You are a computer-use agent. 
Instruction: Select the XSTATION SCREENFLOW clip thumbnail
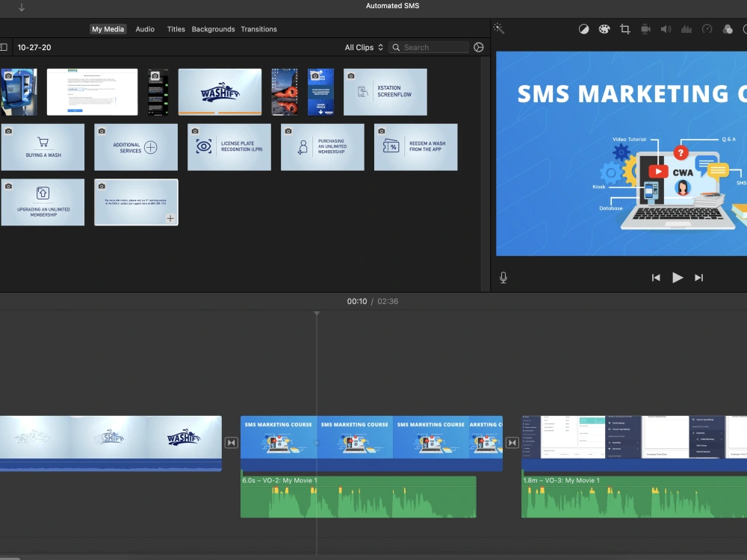click(x=385, y=92)
